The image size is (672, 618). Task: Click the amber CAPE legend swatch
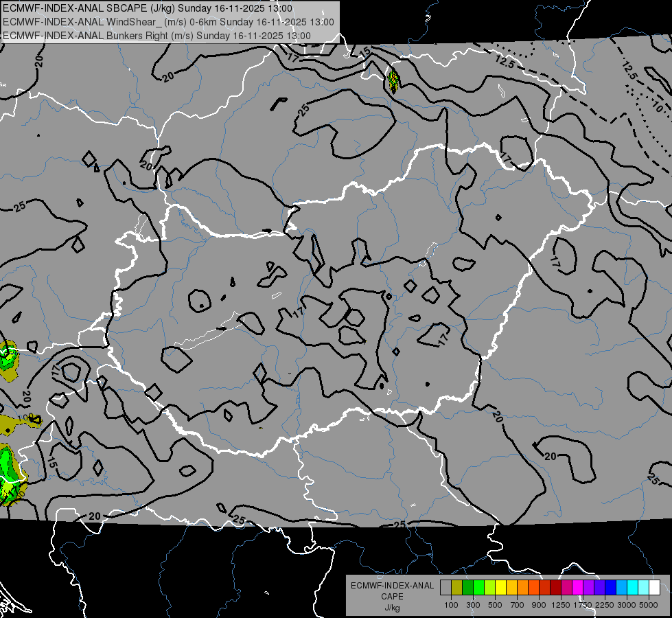511,588
